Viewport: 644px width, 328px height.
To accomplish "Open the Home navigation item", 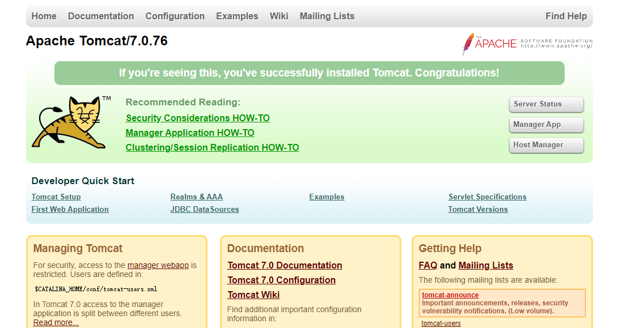I will tap(44, 16).
